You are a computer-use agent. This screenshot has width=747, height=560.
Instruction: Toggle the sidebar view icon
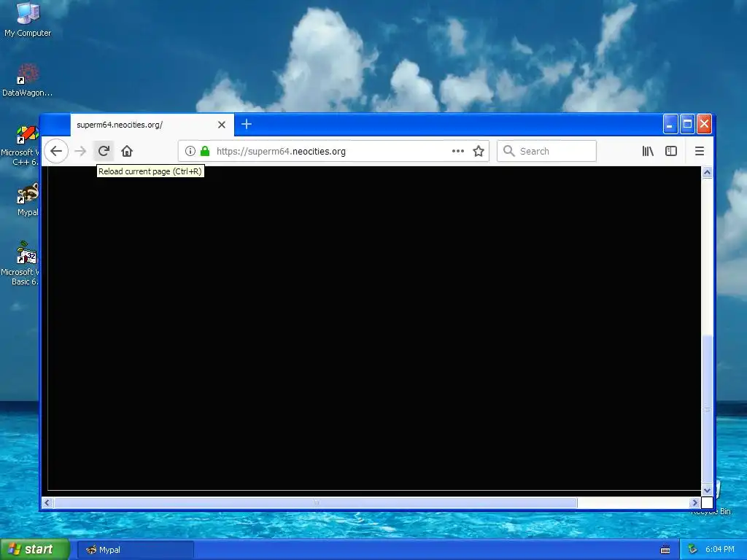(x=671, y=152)
